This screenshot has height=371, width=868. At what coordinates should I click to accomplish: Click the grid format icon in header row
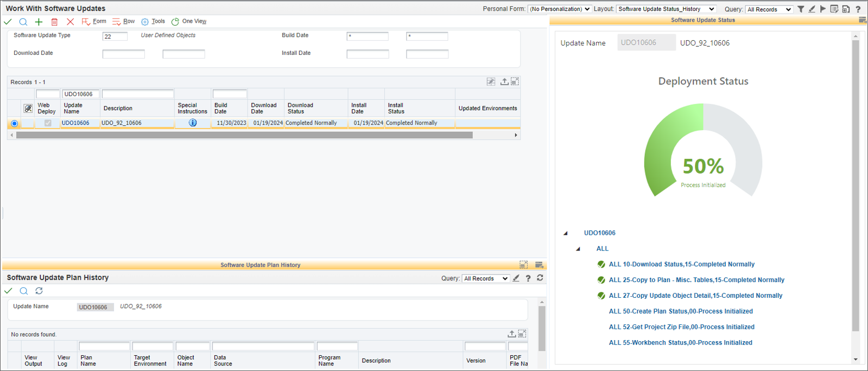pyautogui.click(x=28, y=108)
